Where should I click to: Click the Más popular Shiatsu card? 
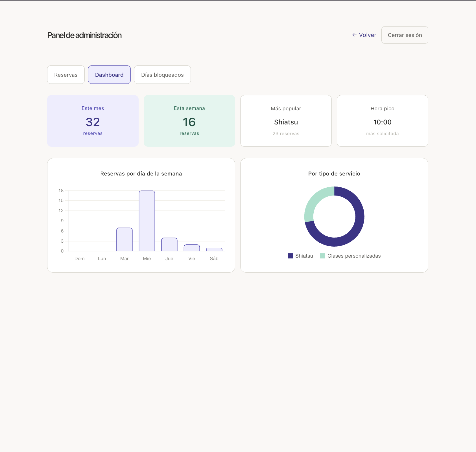[x=286, y=121]
